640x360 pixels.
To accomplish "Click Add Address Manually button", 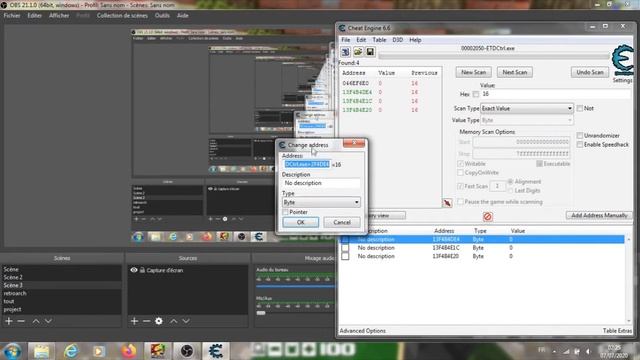I will tap(599, 215).
